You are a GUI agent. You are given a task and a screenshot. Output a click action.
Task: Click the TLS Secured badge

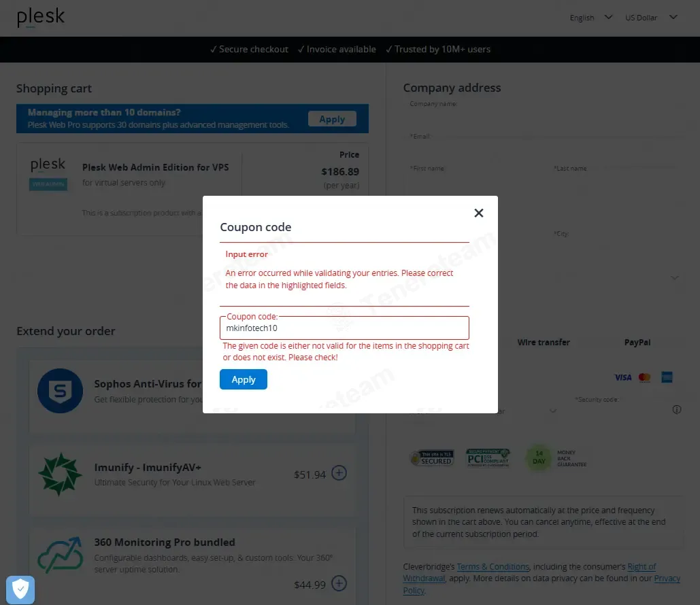[432, 457]
